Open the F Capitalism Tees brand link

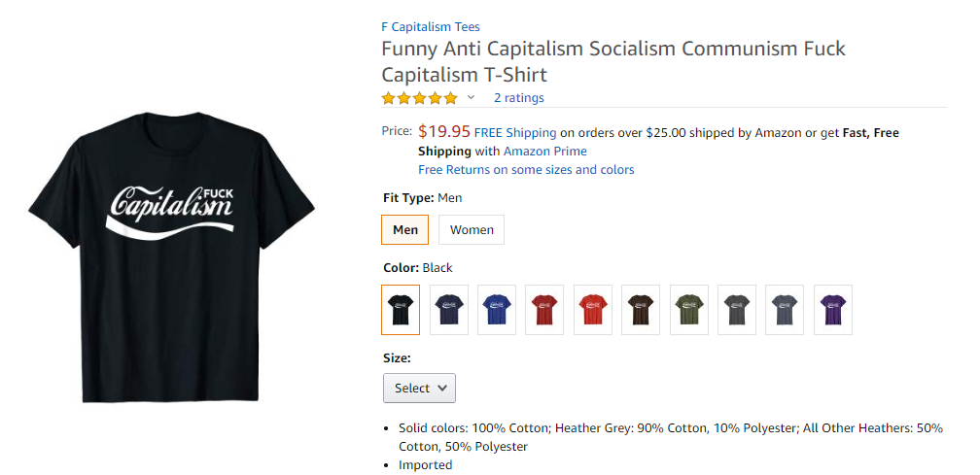[430, 27]
